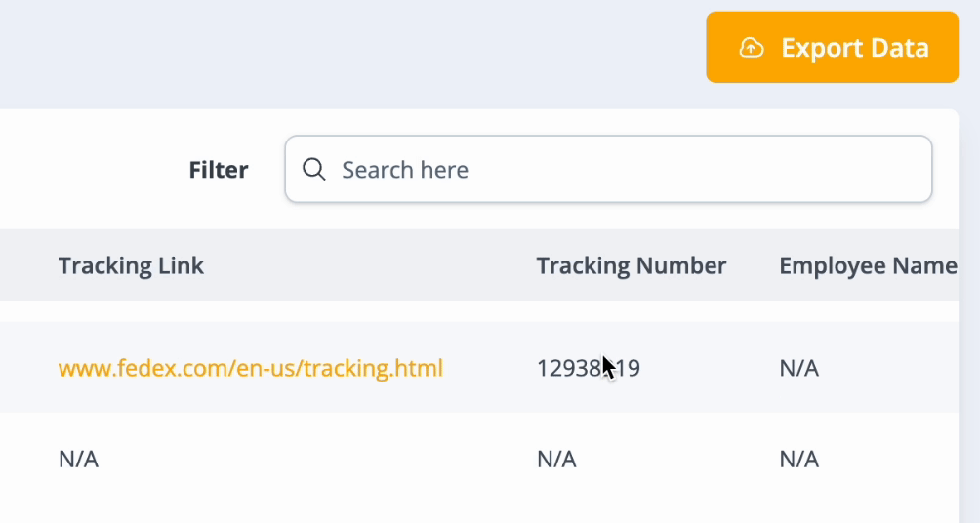Click the cloud upload icon on Export Data
Screen dimensions: 980x523
click(x=751, y=48)
